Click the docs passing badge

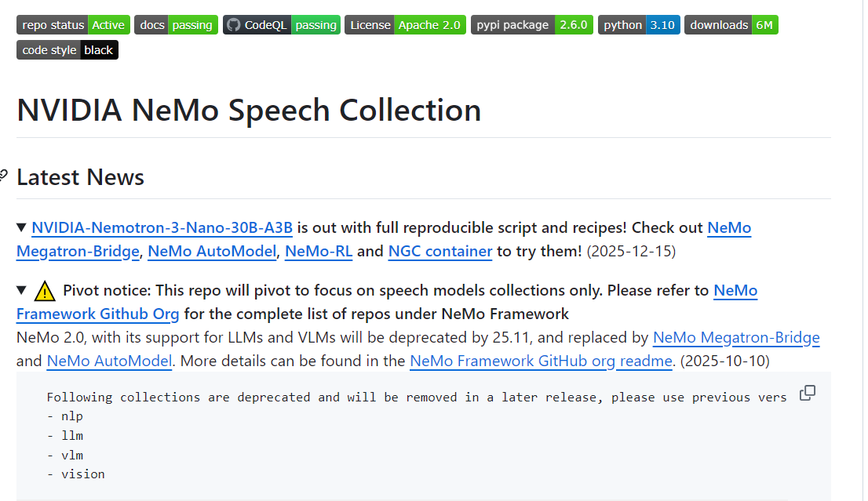176,25
